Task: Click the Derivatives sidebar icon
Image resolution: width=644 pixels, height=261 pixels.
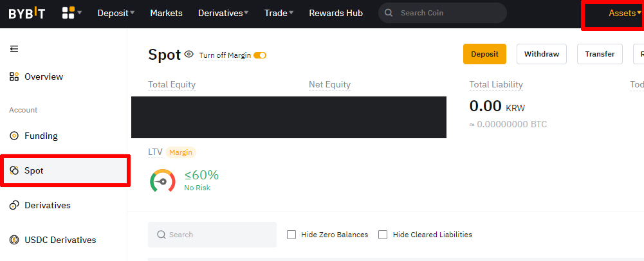Action: (14, 205)
